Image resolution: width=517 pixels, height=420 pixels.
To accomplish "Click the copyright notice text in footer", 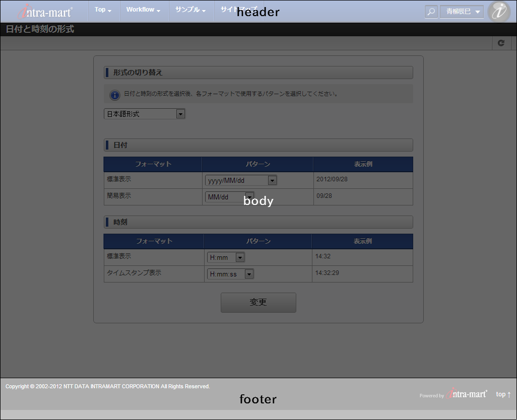I will 107,386.
